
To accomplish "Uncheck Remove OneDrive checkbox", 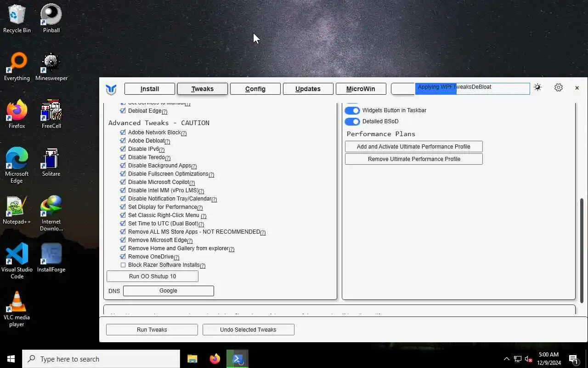I will pos(123,257).
